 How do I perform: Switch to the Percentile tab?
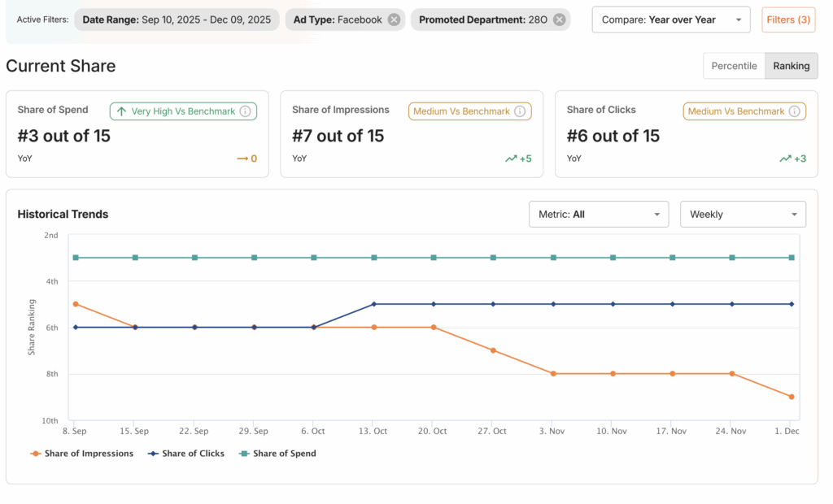(x=735, y=64)
